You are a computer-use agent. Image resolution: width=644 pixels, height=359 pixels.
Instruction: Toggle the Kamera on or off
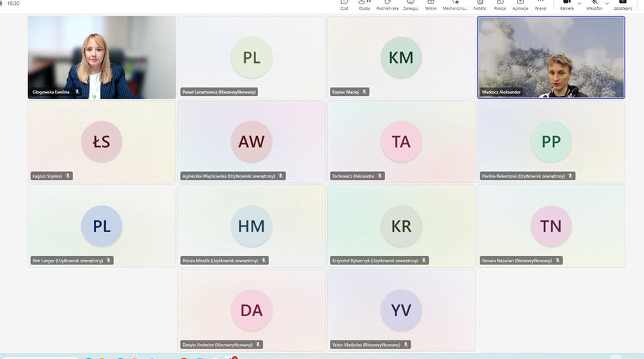[567, 4]
